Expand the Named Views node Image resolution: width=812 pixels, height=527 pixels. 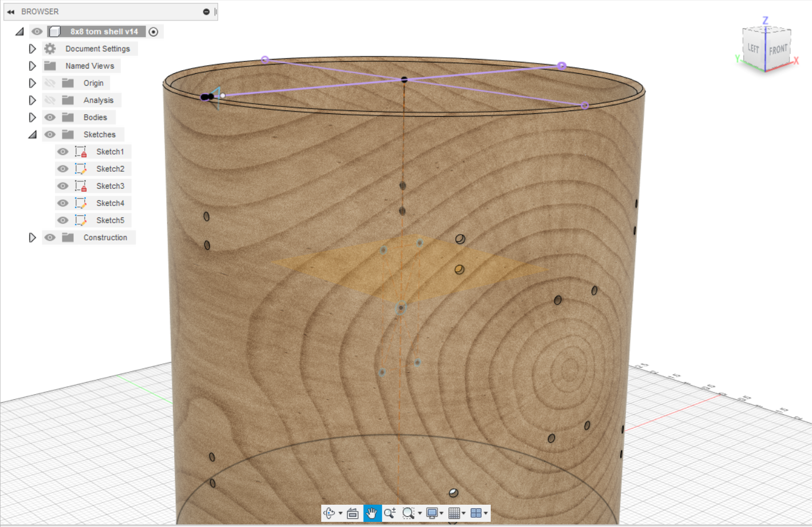click(32, 66)
